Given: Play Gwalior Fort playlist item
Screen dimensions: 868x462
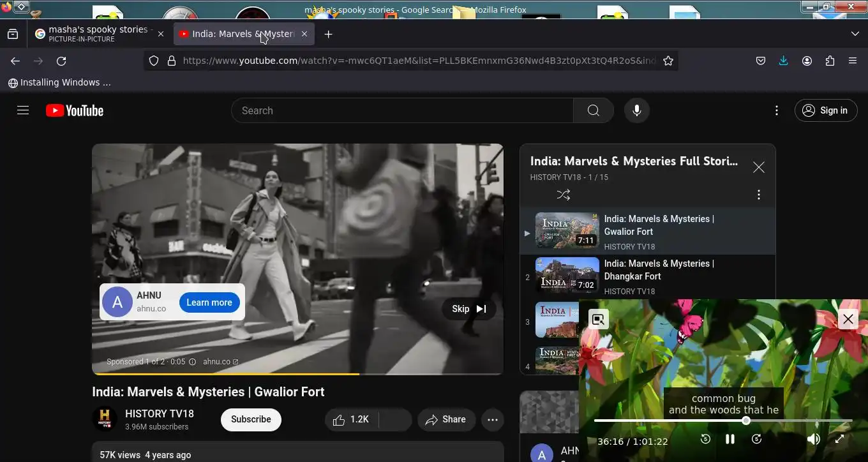Looking at the screenshot, I should click(x=647, y=232).
